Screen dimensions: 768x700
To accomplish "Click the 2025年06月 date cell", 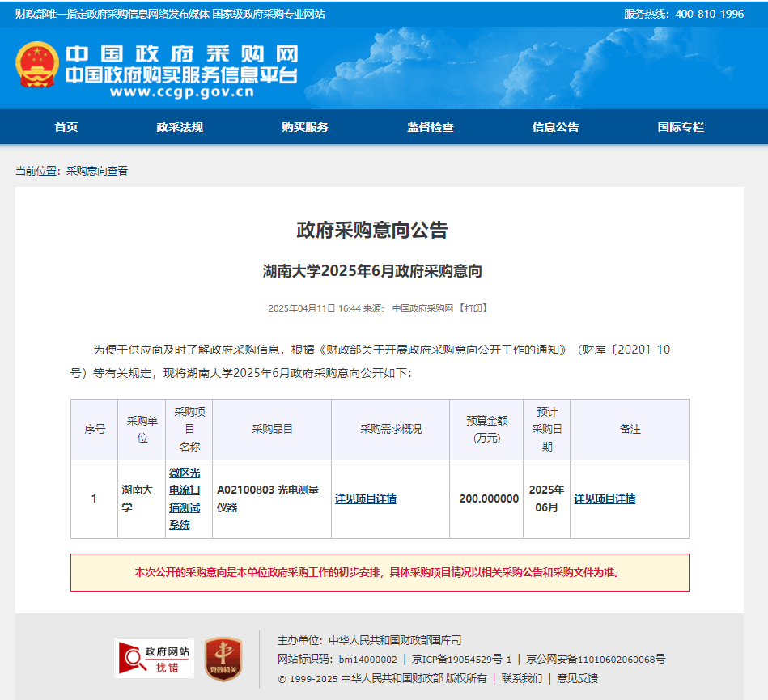I will click(546, 498).
